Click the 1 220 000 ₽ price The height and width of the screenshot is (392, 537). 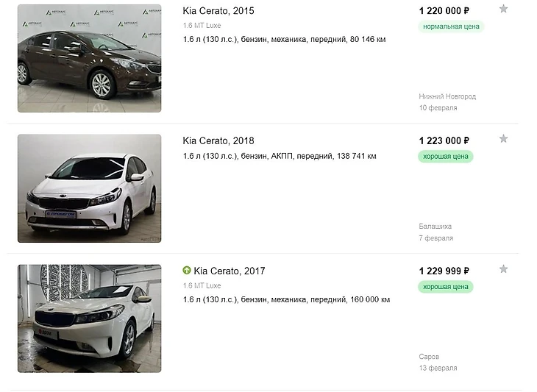coord(444,10)
